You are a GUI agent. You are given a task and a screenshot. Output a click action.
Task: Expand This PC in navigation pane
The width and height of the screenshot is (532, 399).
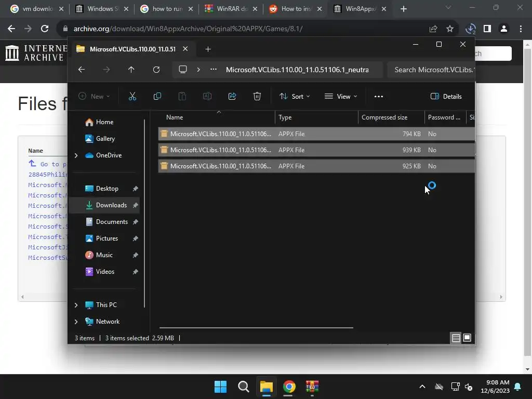click(x=76, y=305)
